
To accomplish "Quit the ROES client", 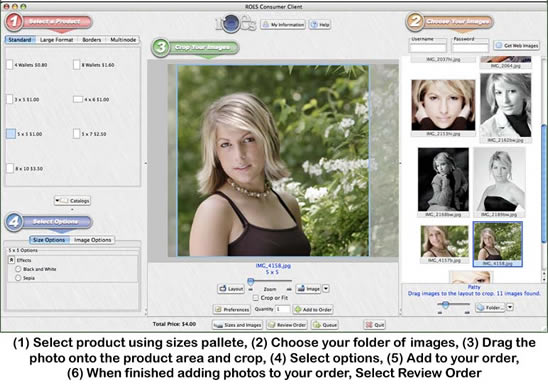I will 374,325.
